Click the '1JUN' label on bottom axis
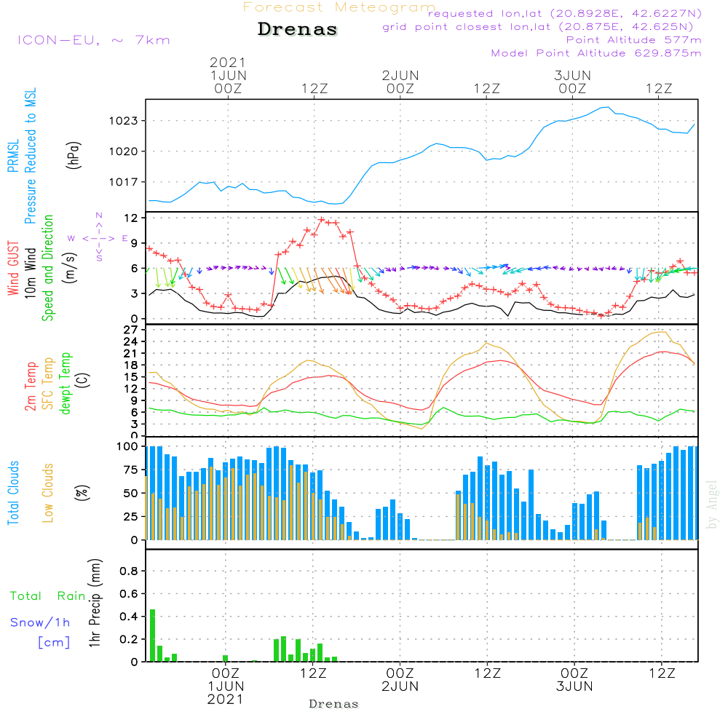This screenshot has height=728, width=728. point(226,687)
